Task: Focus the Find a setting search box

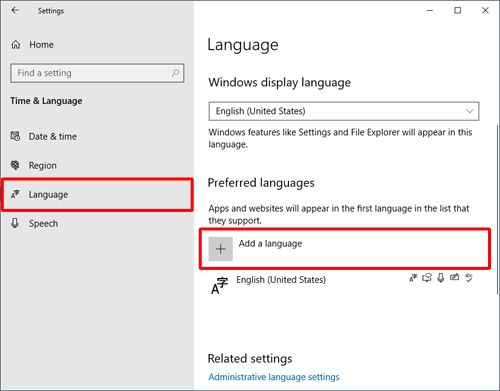Action: coord(97,73)
